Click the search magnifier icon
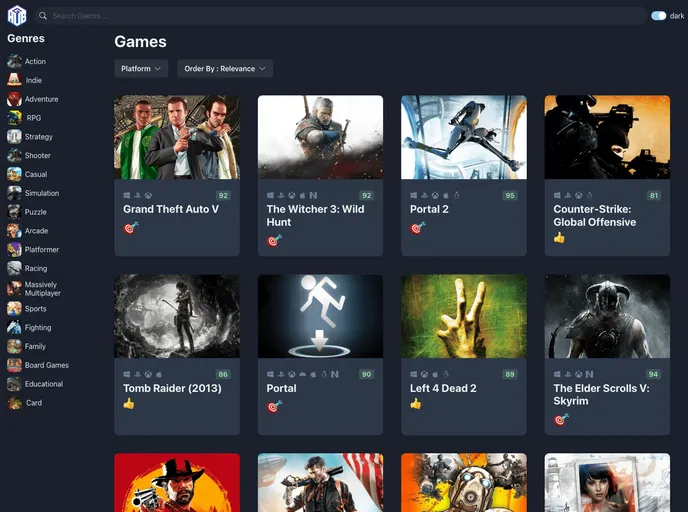This screenshot has width=688, height=512. coord(43,16)
